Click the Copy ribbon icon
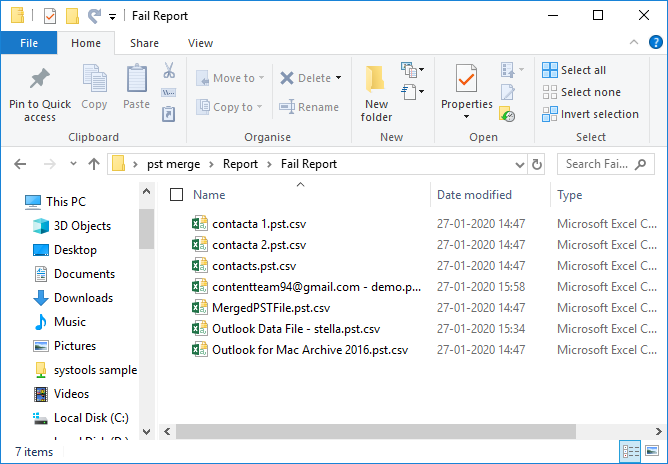Image resolution: width=668 pixels, height=464 pixels. pos(94,78)
